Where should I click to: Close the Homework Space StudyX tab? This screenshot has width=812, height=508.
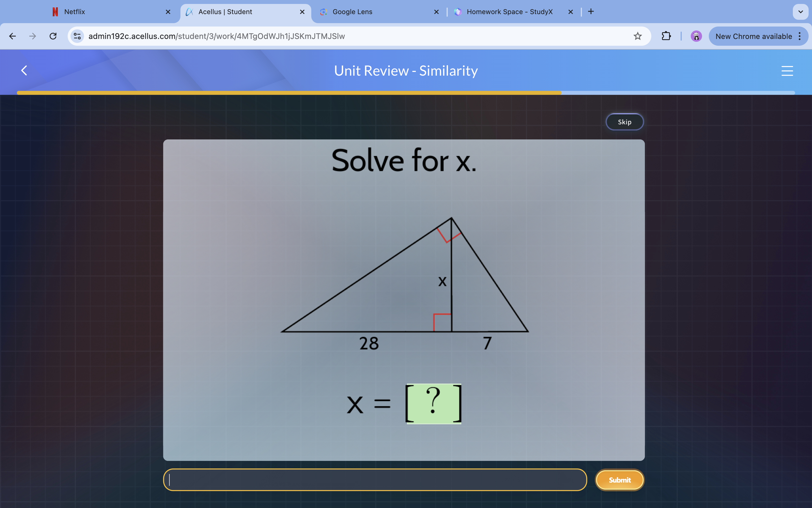pyautogui.click(x=570, y=12)
